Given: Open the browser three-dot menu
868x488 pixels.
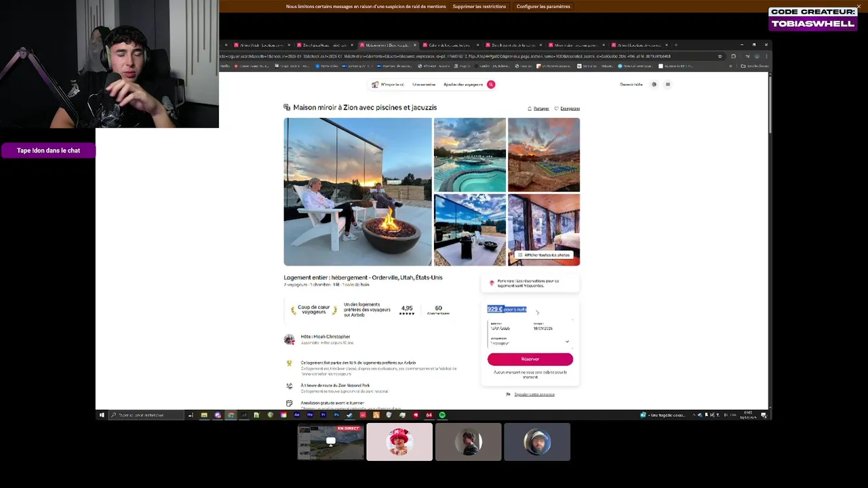Looking at the screenshot, I should pyautogui.click(x=766, y=56).
